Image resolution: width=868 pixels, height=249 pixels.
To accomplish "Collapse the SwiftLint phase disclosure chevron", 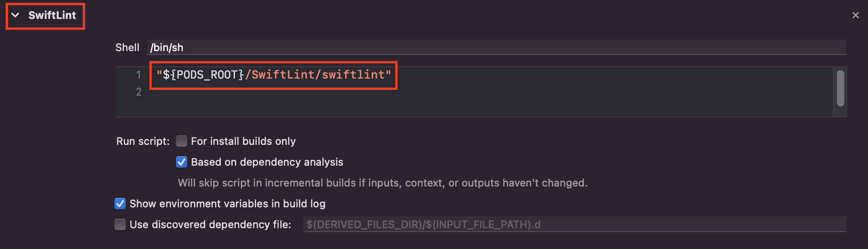I will 16,15.
